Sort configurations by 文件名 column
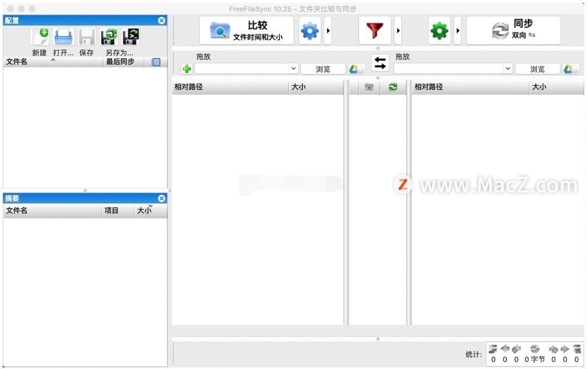This screenshot has width=588, height=369. tap(53, 62)
